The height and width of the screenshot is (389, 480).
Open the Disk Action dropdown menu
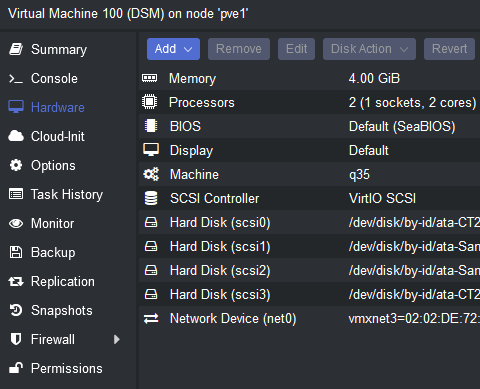(369, 49)
